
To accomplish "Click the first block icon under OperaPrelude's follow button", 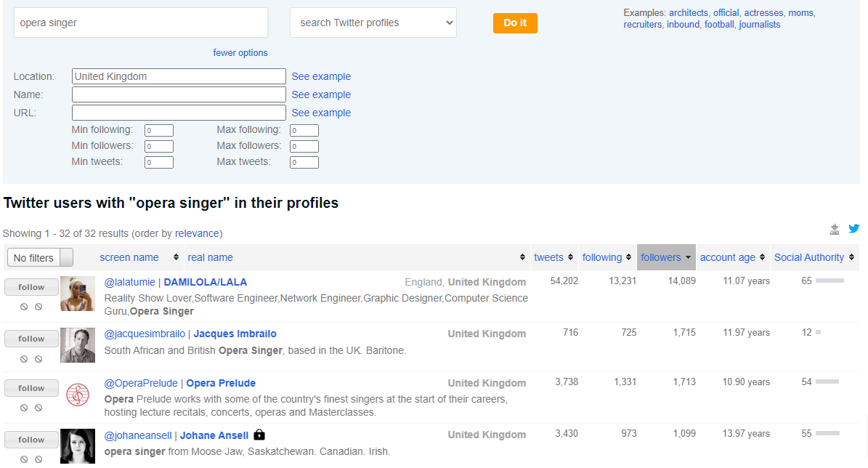I will [24, 408].
